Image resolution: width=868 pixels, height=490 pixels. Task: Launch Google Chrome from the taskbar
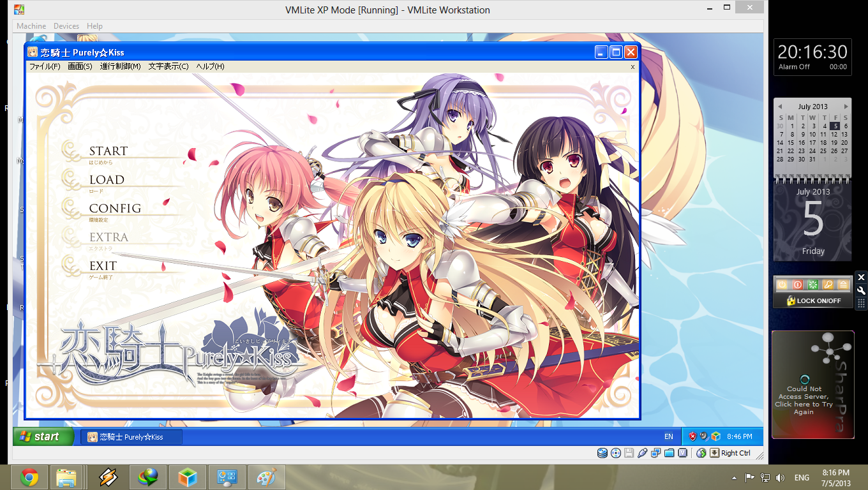coord(29,477)
